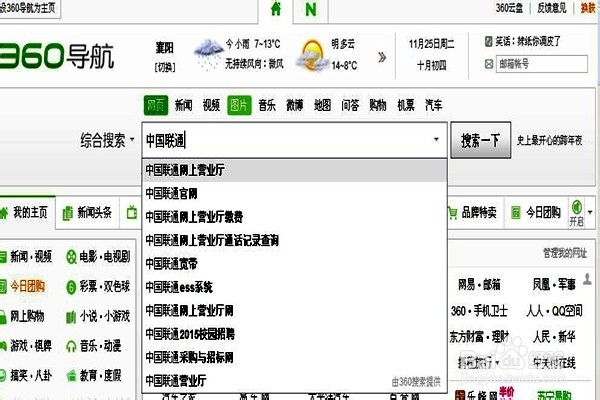Open the green N icon tab
The height and width of the screenshot is (400, 600).
click(x=311, y=9)
